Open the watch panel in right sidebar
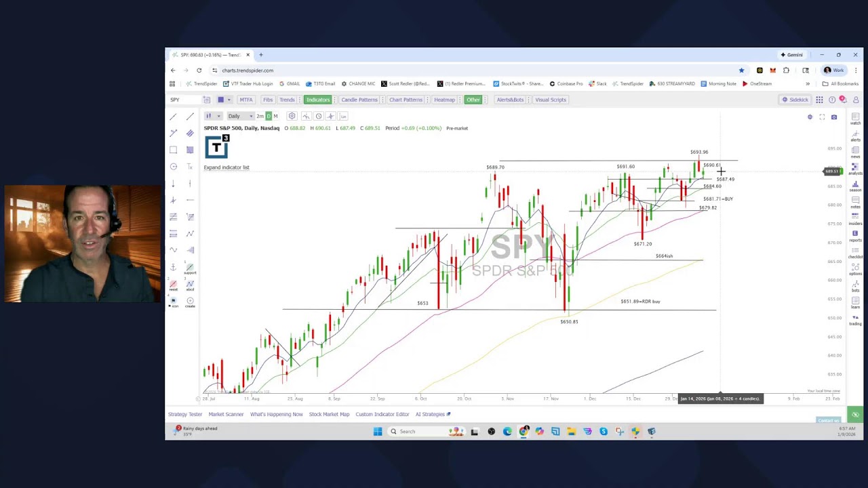This screenshot has height=488, width=868. [856, 119]
